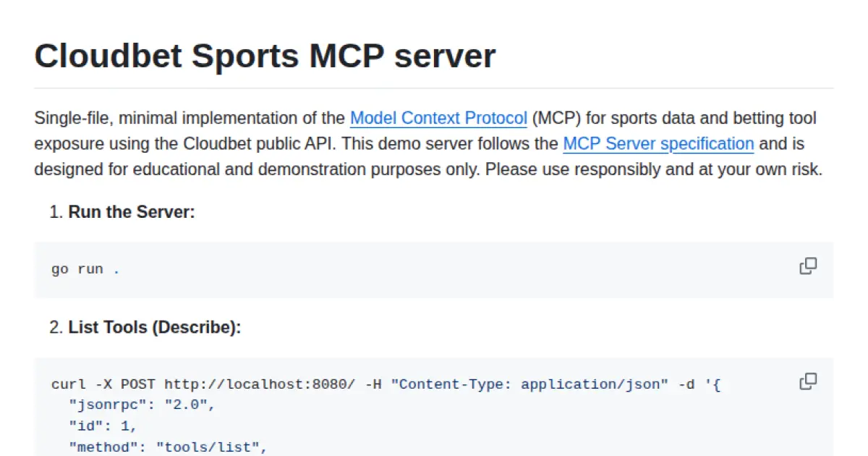The width and height of the screenshot is (868, 456).
Task: Click the Content-Type application/json header text
Action: coord(528,384)
